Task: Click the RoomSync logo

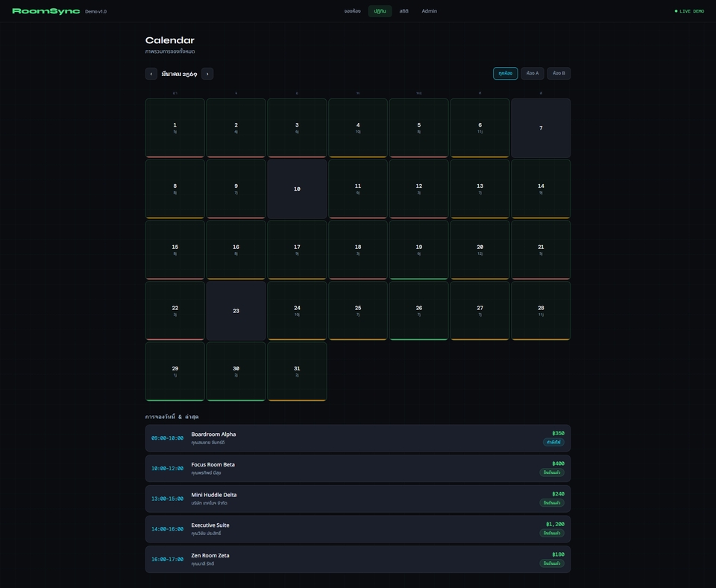Action: [x=45, y=11]
